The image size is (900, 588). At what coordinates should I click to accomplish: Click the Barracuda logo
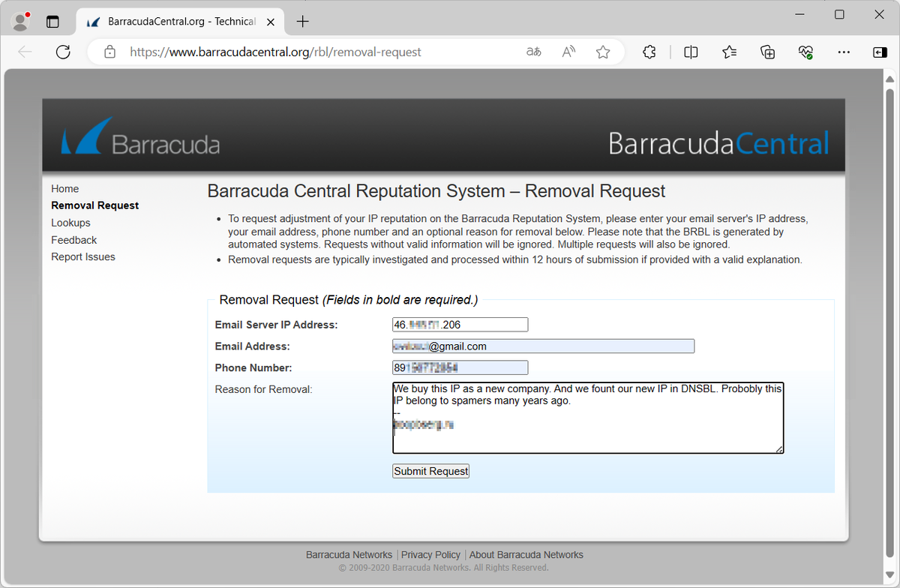click(140, 137)
